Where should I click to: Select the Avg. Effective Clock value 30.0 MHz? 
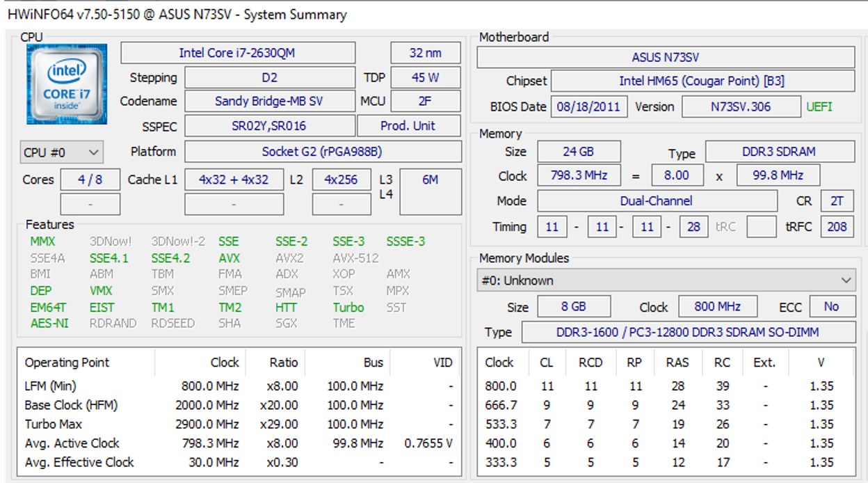214,462
